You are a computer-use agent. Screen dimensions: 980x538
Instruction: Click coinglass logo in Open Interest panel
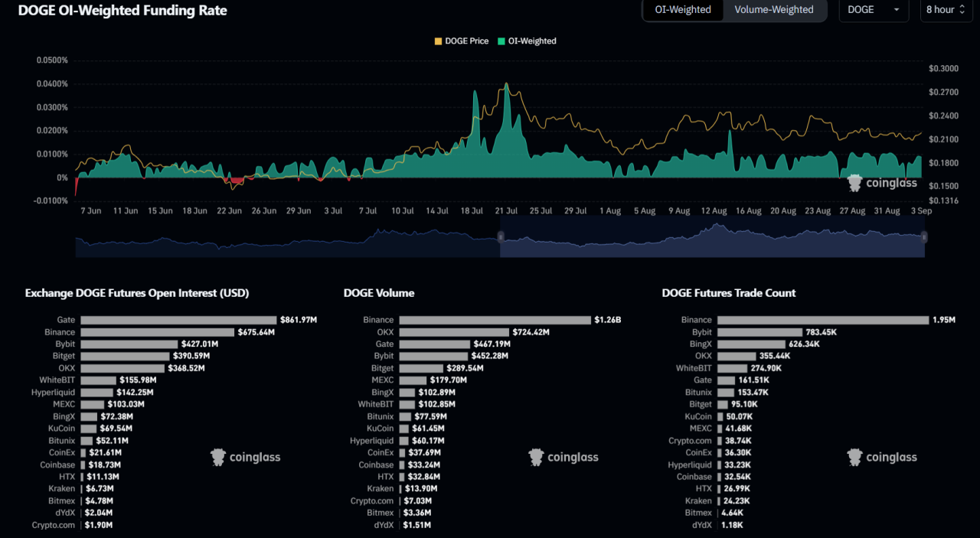click(246, 458)
